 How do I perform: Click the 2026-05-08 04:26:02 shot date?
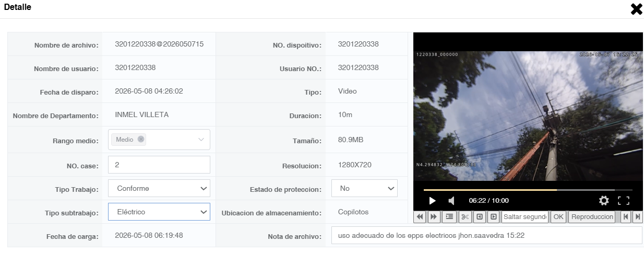click(x=149, y=91)
